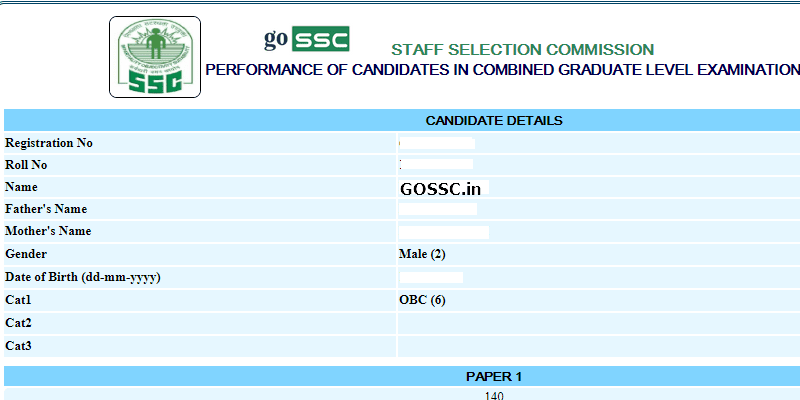Screen dimensions: 800x400
Task: Click the Roll No value field
Action: coord(437,164)
